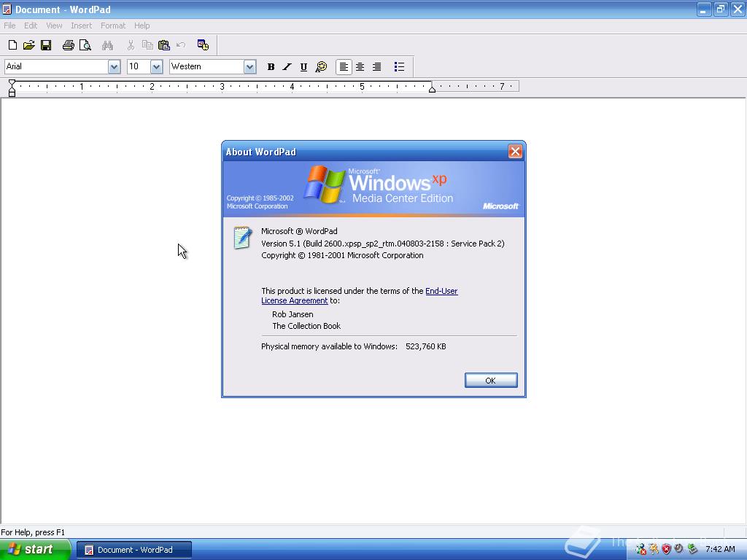
Task: Open the Edit menu
Action: tap(31, 26)
